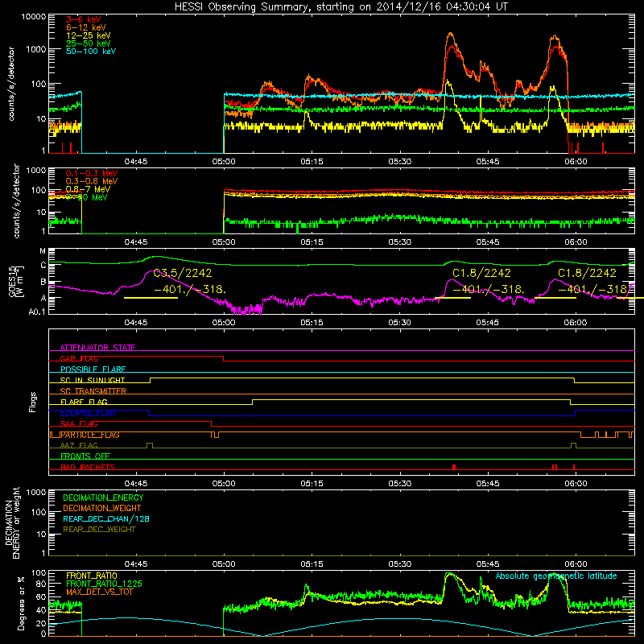
Task: Click the A0.1 tick label on the GOES panel
Action: point(37,312)
